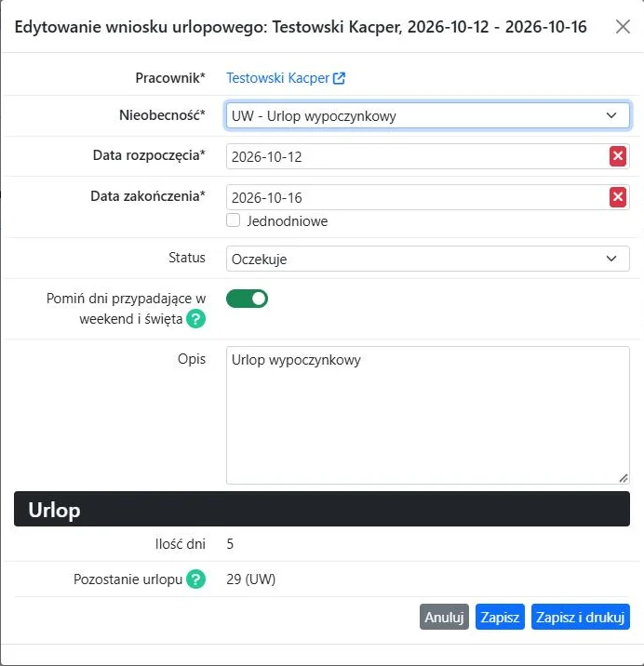Clear the start date with red X

pyautogui.click(x=618, y=156)
